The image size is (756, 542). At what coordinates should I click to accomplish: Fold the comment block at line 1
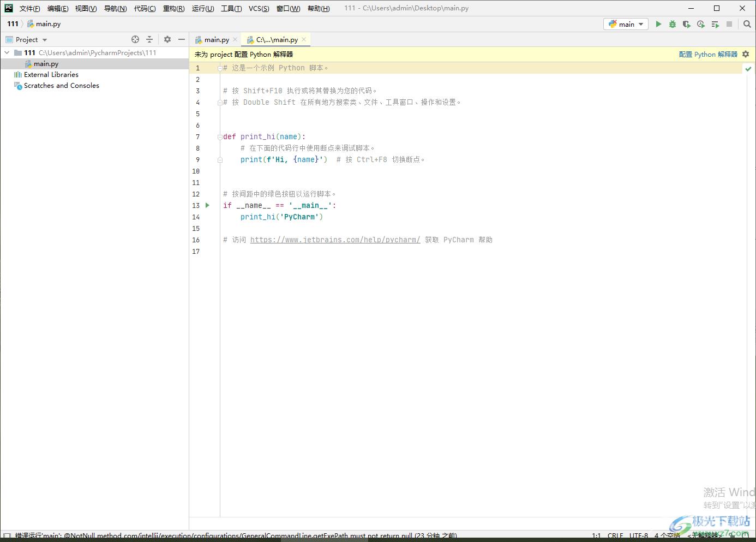pyautogui.click(x=220, y=68)
